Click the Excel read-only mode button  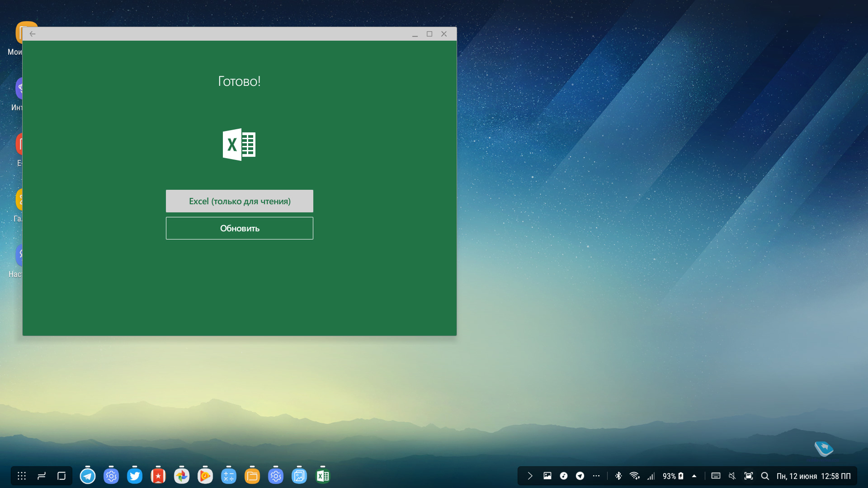239,201
